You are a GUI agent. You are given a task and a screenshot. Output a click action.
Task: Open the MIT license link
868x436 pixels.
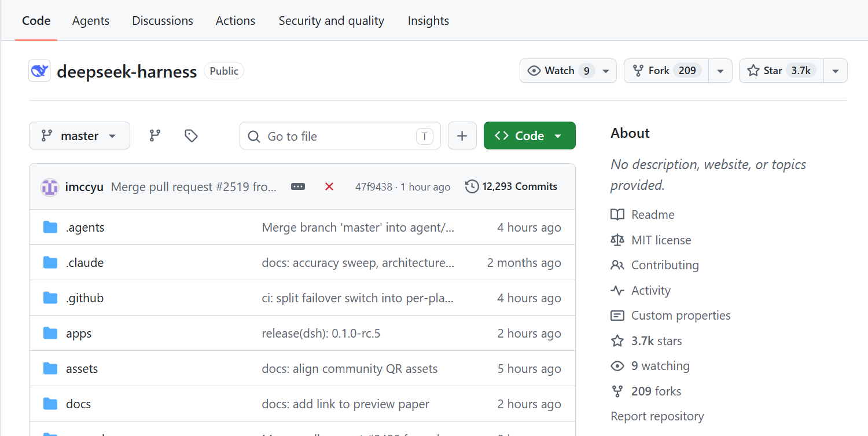[x=661, y=240]
